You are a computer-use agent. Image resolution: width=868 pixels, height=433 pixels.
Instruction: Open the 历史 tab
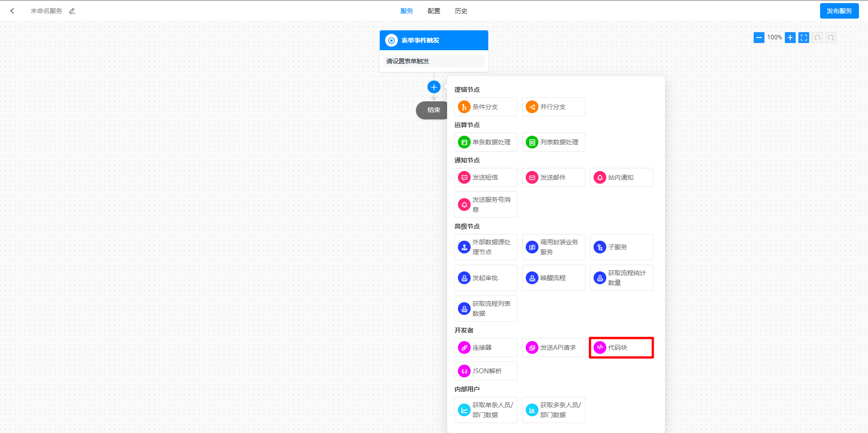(461, 11)
